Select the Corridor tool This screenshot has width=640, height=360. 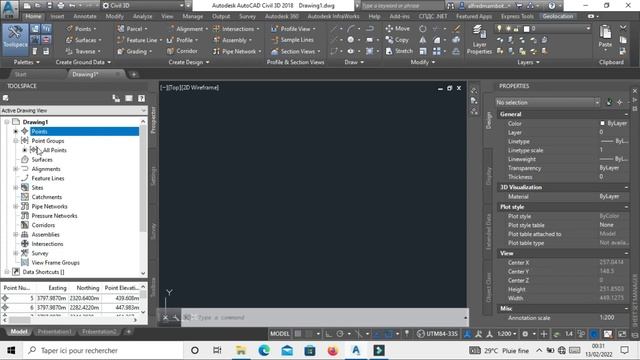(182, 51)
